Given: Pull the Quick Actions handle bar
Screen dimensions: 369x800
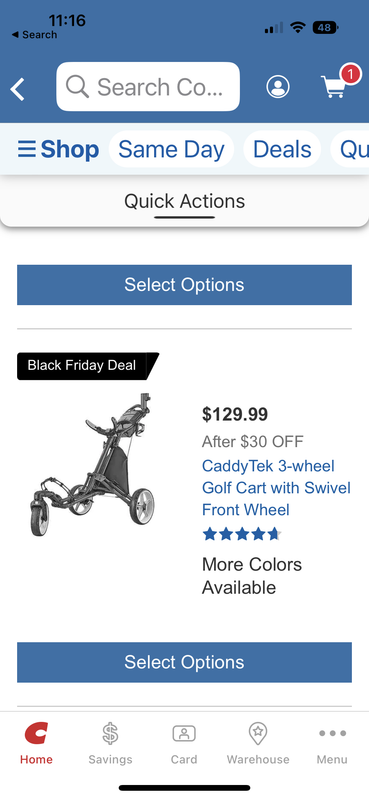Looking at the screenshot, I should pos(184,217).
